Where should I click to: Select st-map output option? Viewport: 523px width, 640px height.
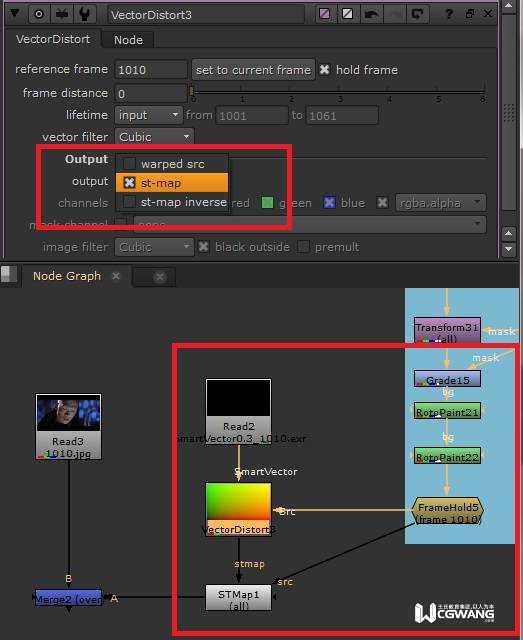click(172, 183)
